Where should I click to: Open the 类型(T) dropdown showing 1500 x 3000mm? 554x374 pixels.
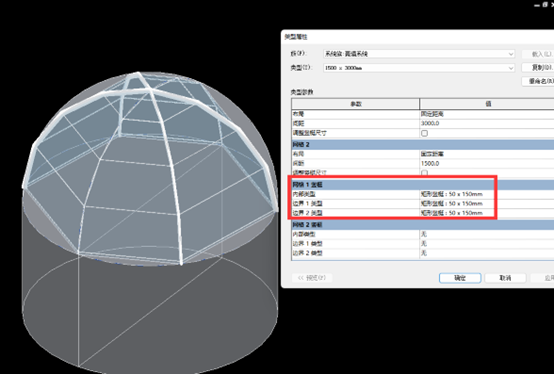[x=419, y=67]
